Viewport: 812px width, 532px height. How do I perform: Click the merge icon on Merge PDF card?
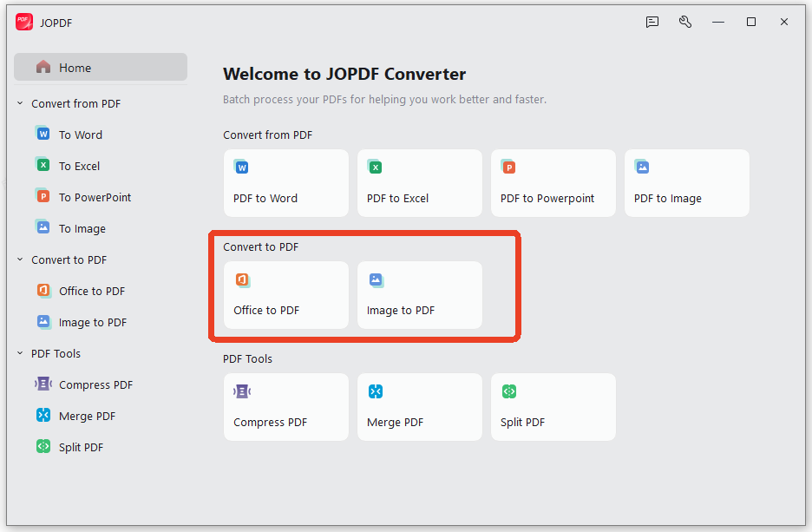pyautogui.click(x=376, y=391)
